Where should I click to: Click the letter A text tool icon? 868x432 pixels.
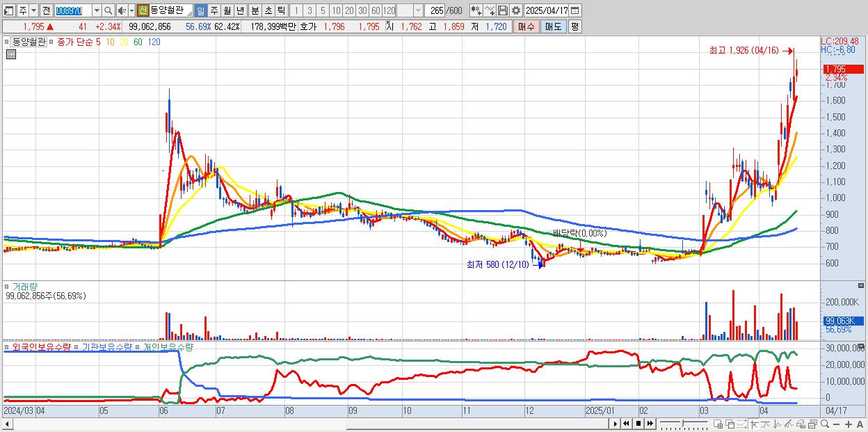[860, 424]
